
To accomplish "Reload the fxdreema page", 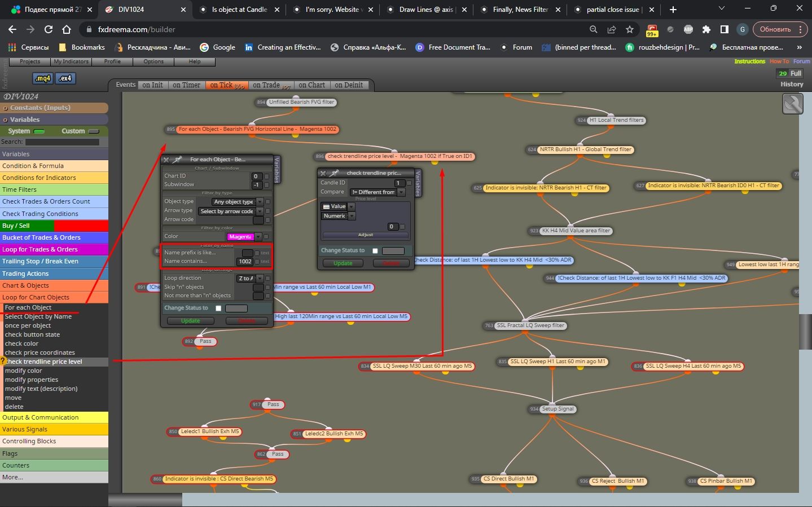I will pos(49,29).
